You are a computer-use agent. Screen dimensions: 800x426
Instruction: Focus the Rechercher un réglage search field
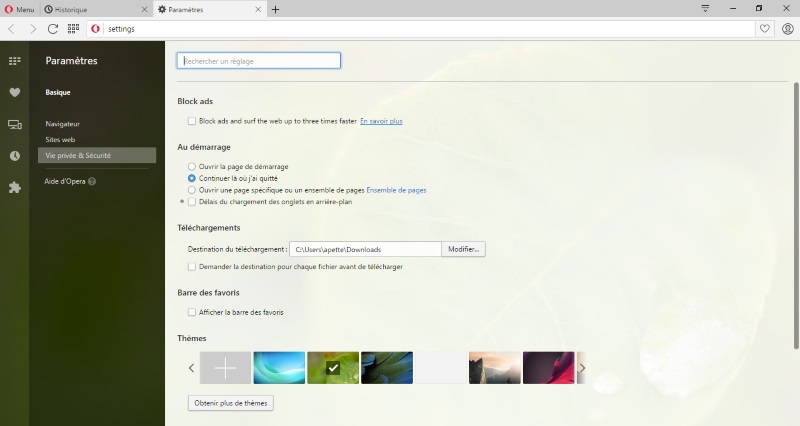pos(259,61)
